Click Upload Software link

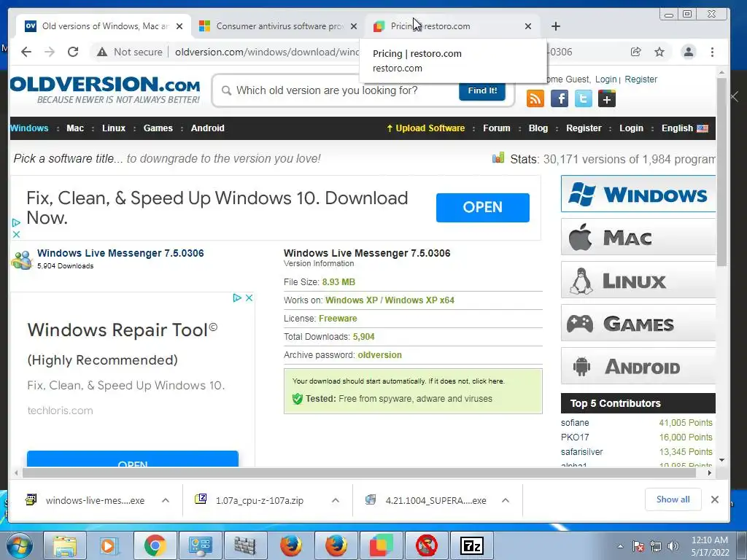(425, 128)
